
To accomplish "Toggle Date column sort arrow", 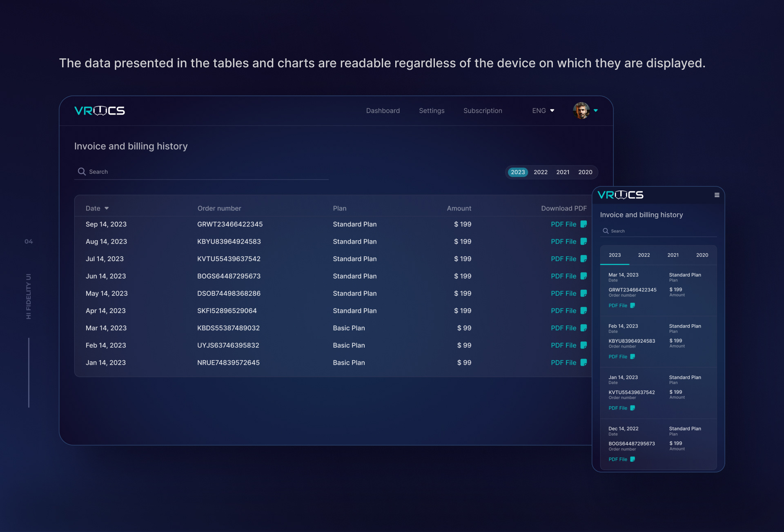I will coord(107,208).
